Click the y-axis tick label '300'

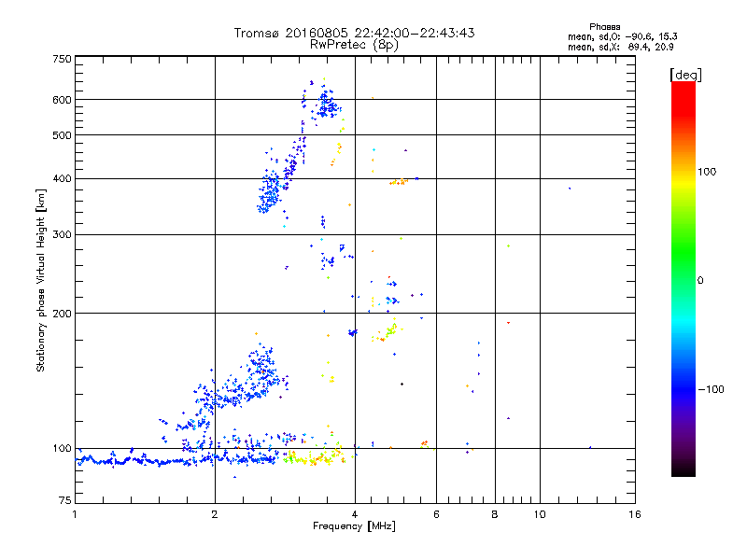coord(62,235)
